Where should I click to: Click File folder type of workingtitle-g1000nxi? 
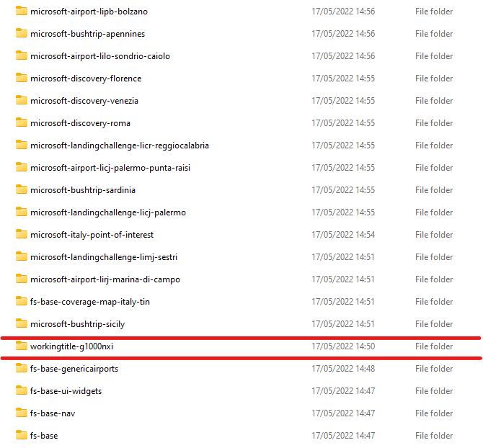434,346
